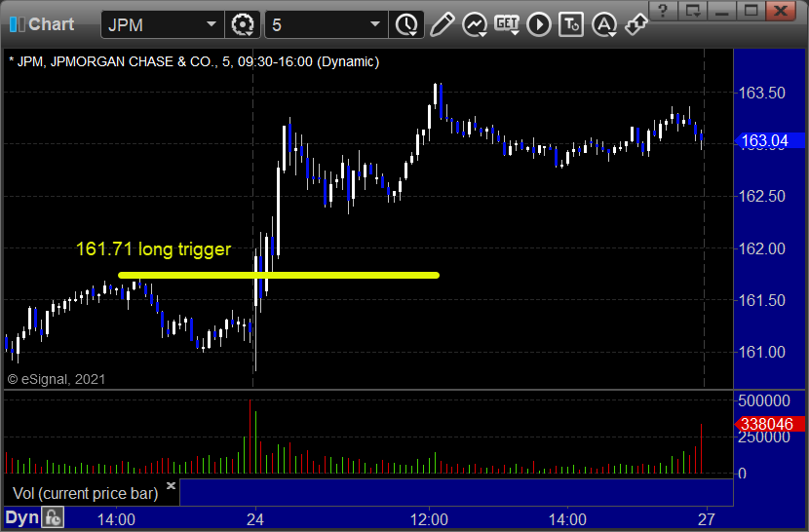This screenshot has width=809, height=532.
Task: Click the date 27 time axis label
Action: coord(707,519)
